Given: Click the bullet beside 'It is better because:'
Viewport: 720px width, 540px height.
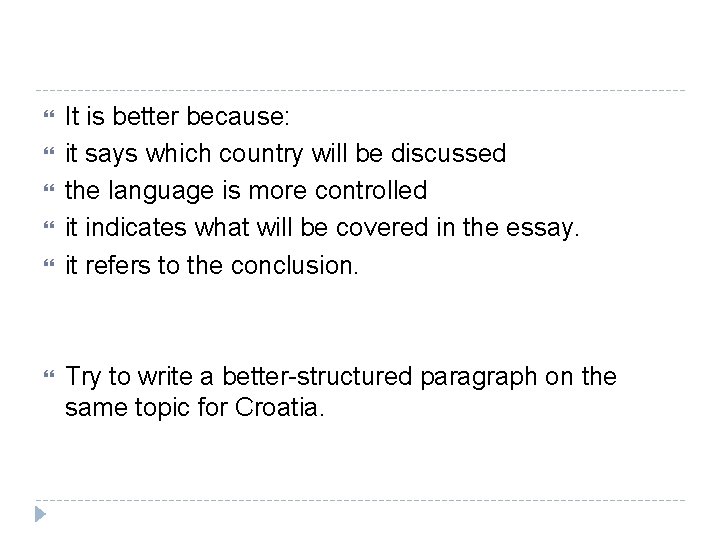Looking at the screenshot, I should 49,114.
